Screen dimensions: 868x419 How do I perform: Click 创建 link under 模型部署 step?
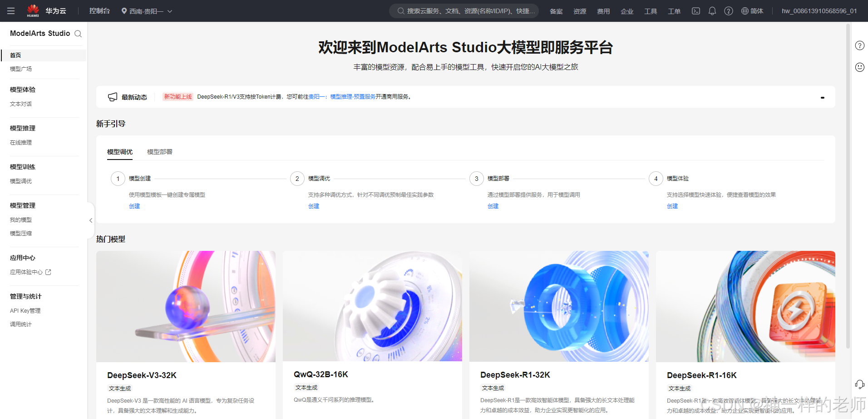tap(493, 206)
